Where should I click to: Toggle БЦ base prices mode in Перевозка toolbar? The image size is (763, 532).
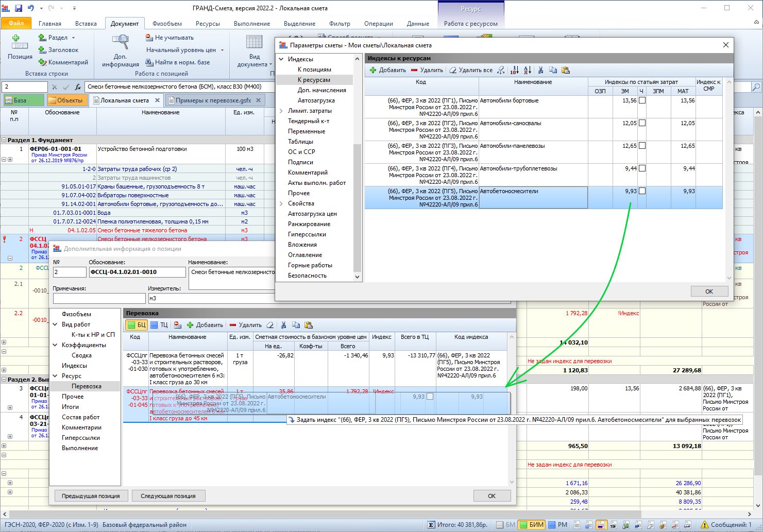pos(137,325)
